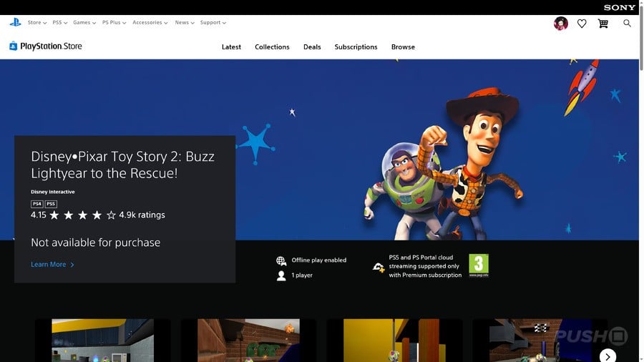Viewport: 644px width, 362px height.
Task: Click the cloud streaming Premium subscription text
Action: [425, 266]
